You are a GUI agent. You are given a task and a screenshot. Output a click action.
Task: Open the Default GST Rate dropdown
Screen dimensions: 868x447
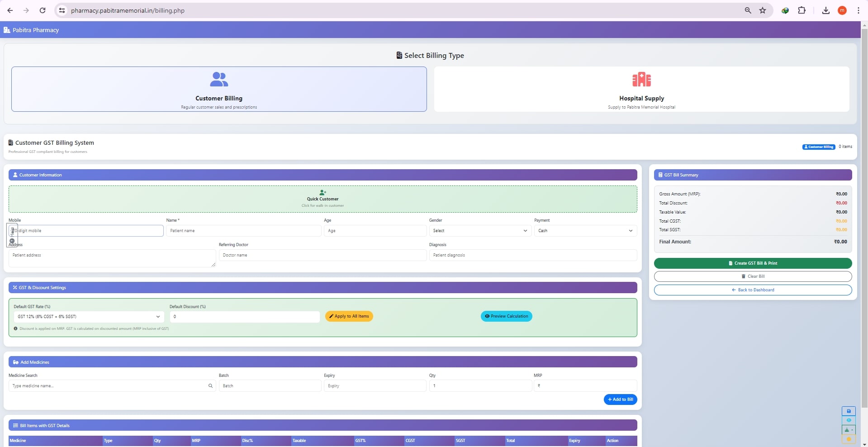tap(88, 317)
